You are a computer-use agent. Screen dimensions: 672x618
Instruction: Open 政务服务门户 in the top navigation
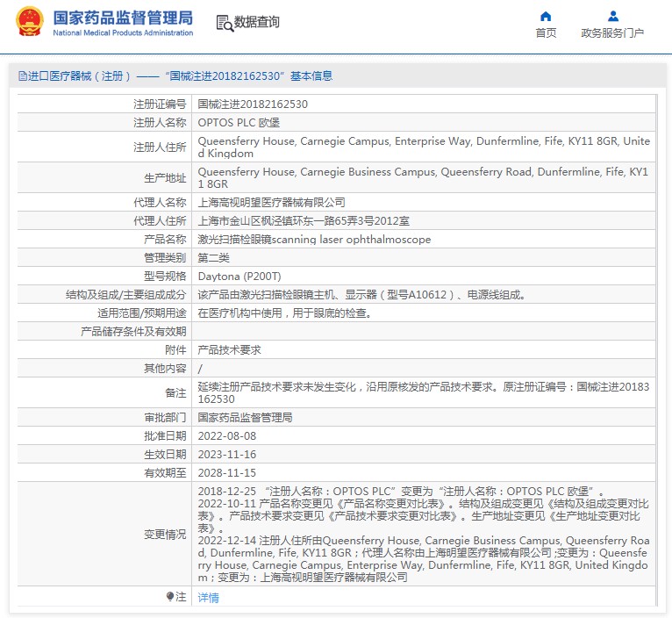(612, 33)
